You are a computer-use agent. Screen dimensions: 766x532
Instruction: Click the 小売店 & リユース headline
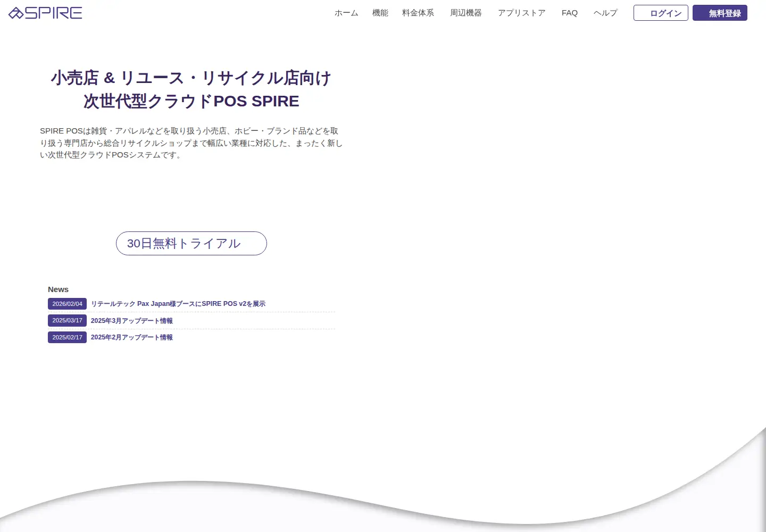(x=191, y=89)
